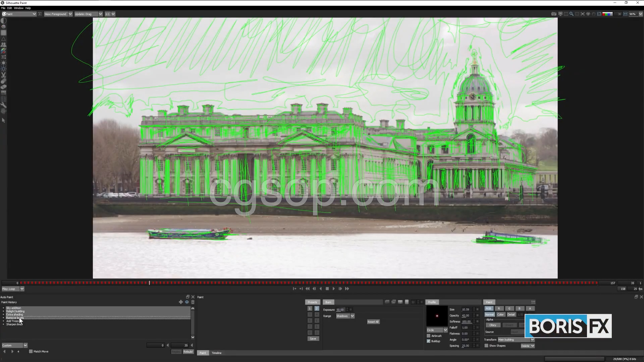Screen dimensions: 644x362
Task: Click the paint brush palette tool
Action: coord(3,51)
